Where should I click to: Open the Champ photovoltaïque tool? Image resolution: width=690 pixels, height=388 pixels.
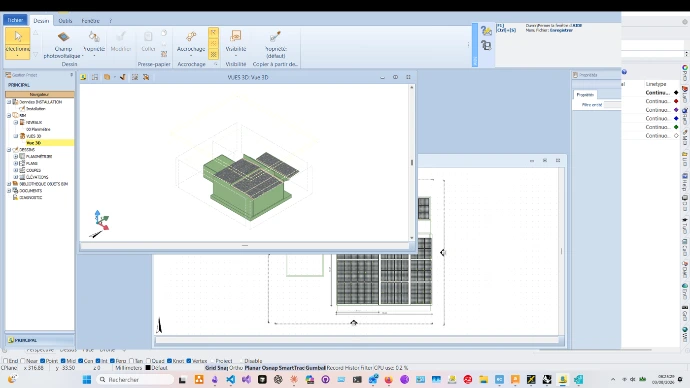63,44
